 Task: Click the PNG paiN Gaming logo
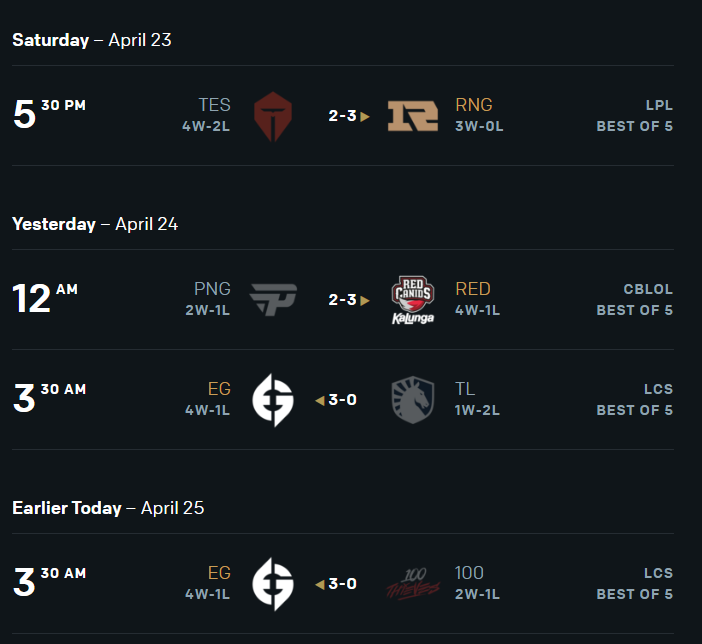coord(272,300)
